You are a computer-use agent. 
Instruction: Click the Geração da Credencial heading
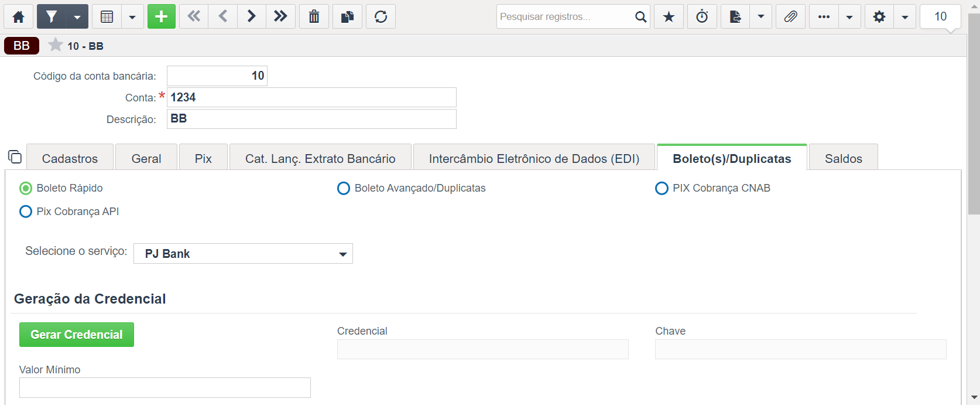[x=90, y=299]
